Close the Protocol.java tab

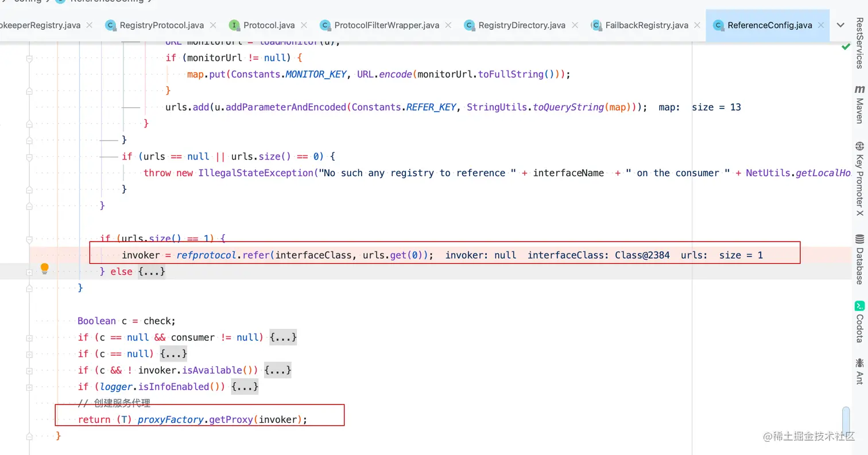(304, 25)
